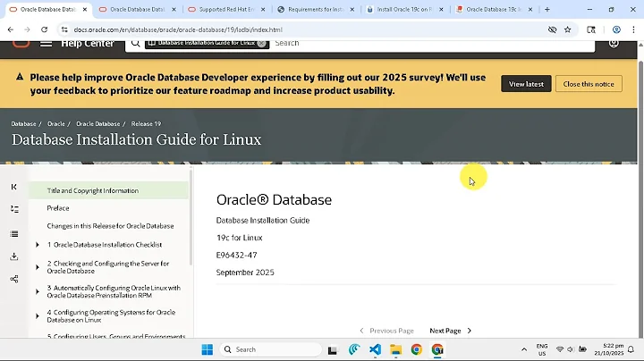Open the list view icon in sidebar
Screen dimensions: 644x361
[14, 234]
